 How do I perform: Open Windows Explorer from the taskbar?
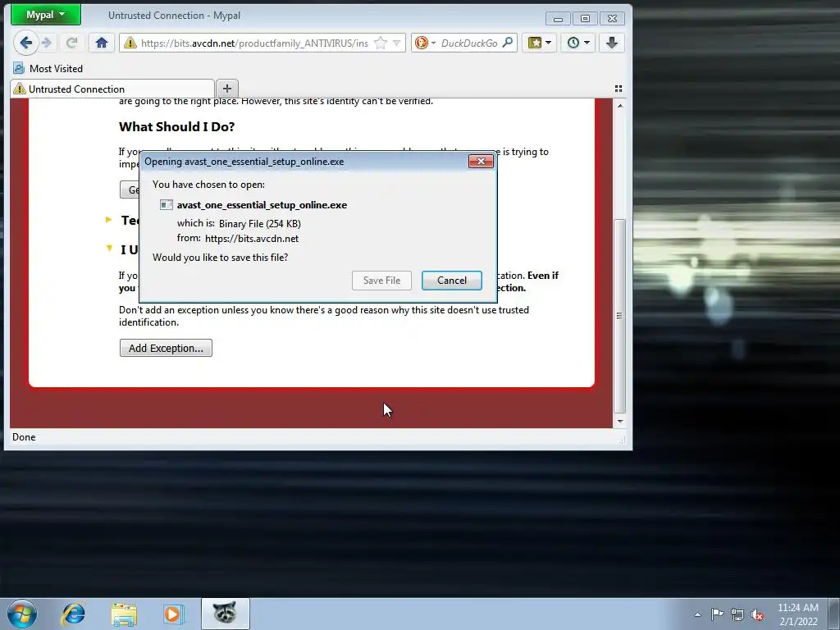point(123,614)
